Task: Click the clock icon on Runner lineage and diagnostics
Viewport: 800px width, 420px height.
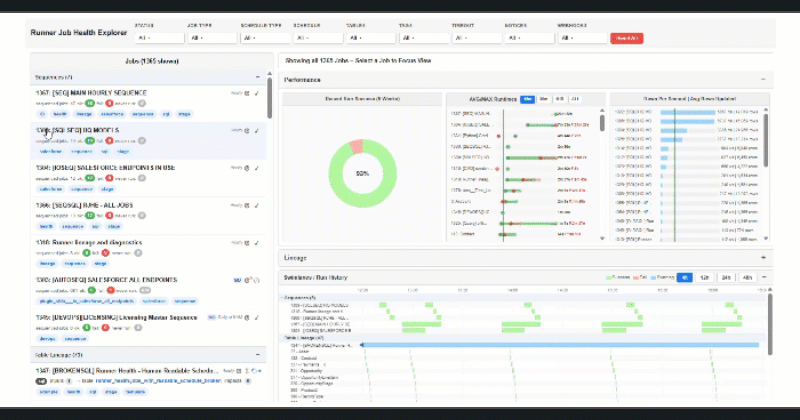Action: pyautogui.click(x=247, y=241)
